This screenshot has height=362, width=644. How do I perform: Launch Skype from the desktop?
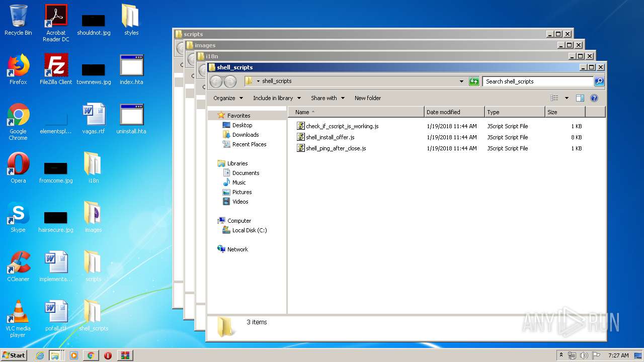pos(18,217)
